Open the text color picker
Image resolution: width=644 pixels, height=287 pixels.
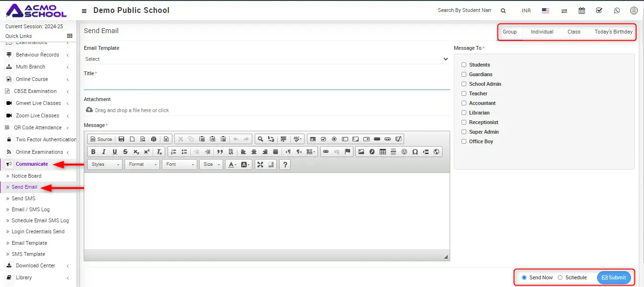tap(232, 164)
